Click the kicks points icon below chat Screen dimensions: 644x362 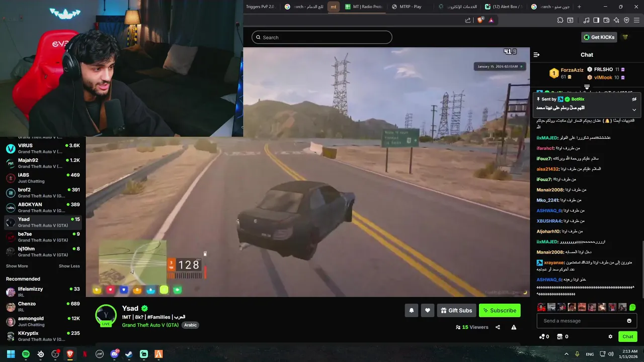pos(541,337)
